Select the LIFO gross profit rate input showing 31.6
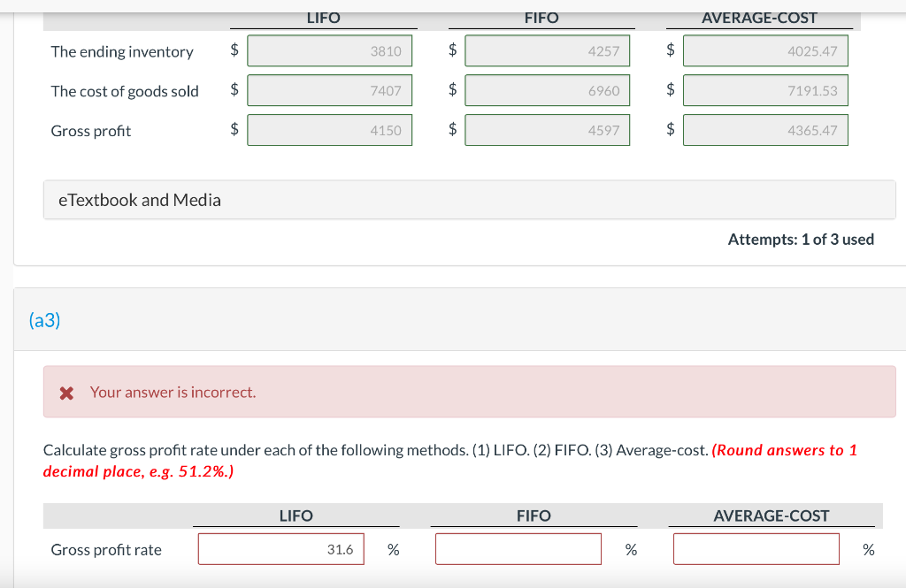 280,548
